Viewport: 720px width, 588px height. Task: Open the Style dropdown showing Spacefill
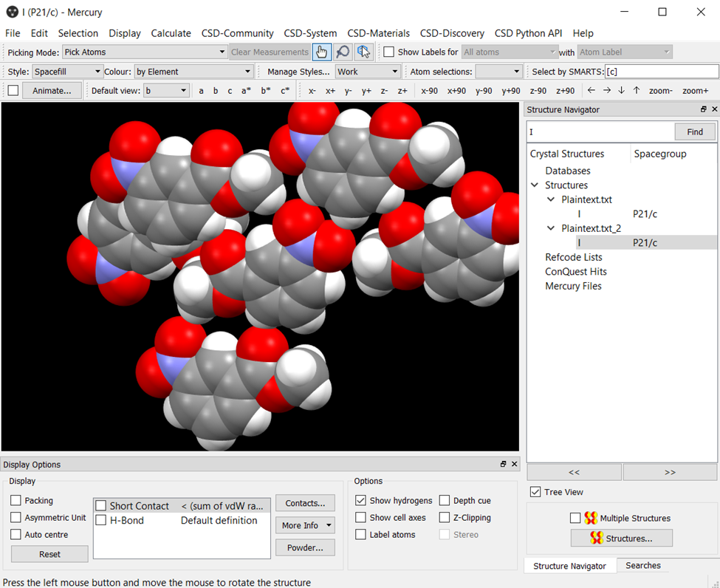coord(67,72)
